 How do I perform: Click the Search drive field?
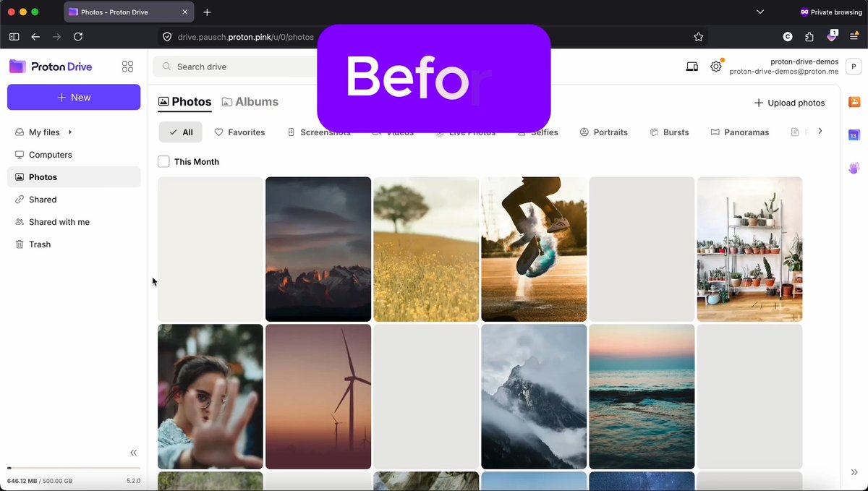[x=235, y=67]
